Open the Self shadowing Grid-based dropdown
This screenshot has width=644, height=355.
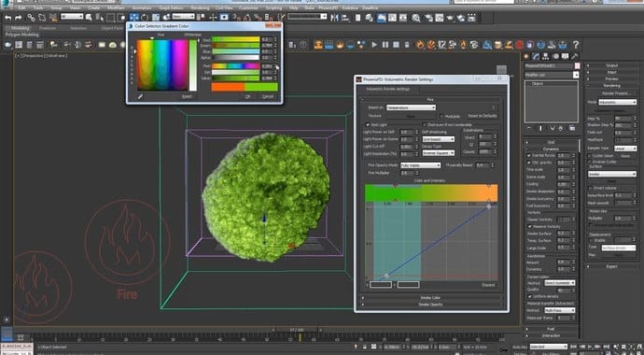pos(439,139)
